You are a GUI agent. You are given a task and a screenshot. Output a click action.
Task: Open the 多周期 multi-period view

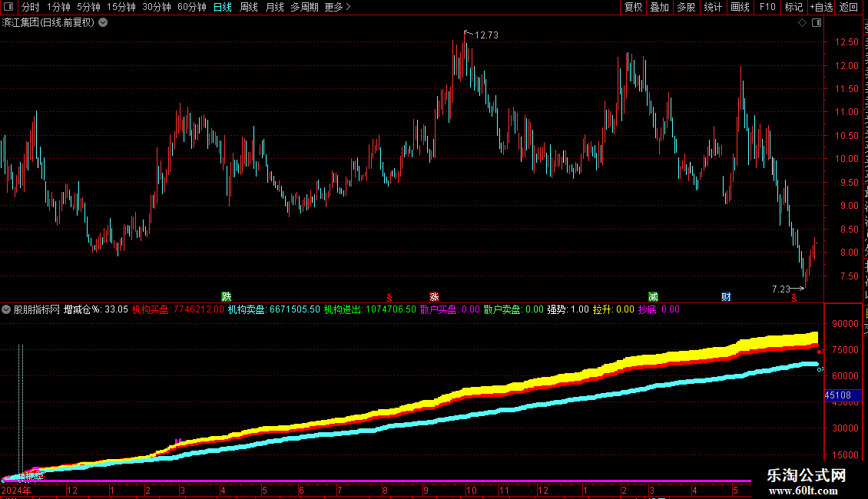pyautogui.click(x=304, y=7)
